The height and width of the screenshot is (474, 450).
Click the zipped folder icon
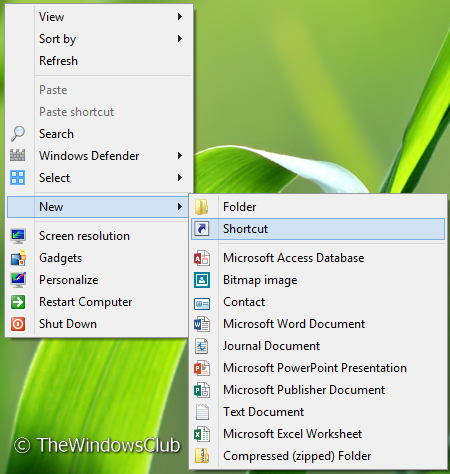click(x=202, y=456)
